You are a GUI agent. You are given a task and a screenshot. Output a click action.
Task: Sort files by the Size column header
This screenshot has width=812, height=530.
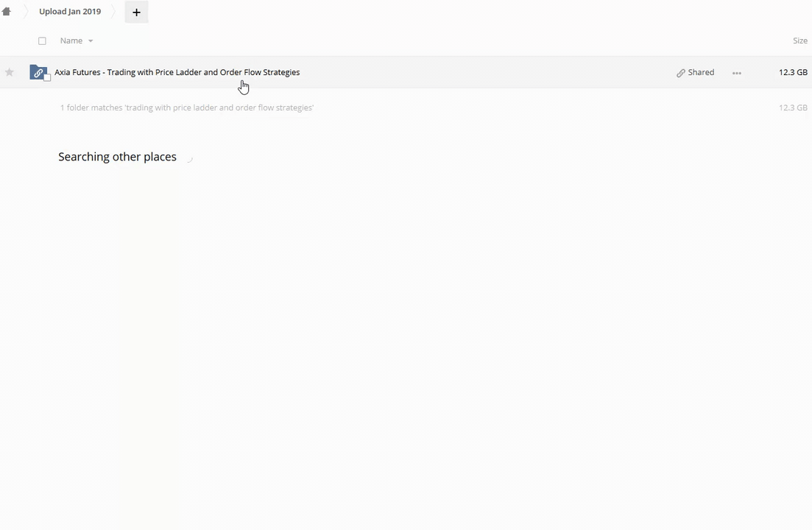point(800,40)
